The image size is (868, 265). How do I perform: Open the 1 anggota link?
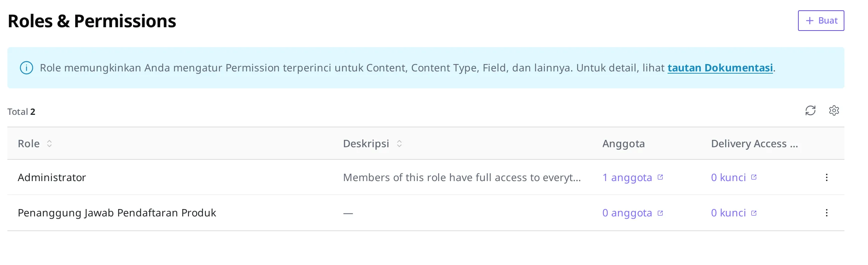(x=627, y=177)
